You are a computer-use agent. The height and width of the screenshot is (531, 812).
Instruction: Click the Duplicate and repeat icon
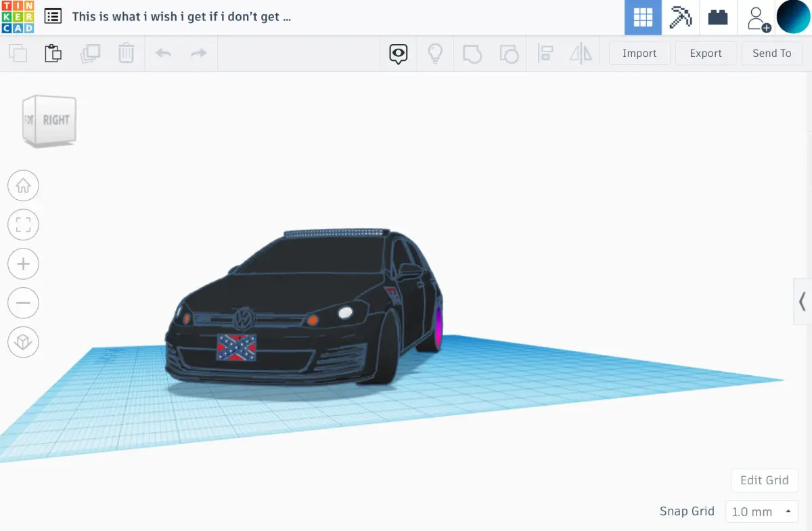click(x=90, y=54)
